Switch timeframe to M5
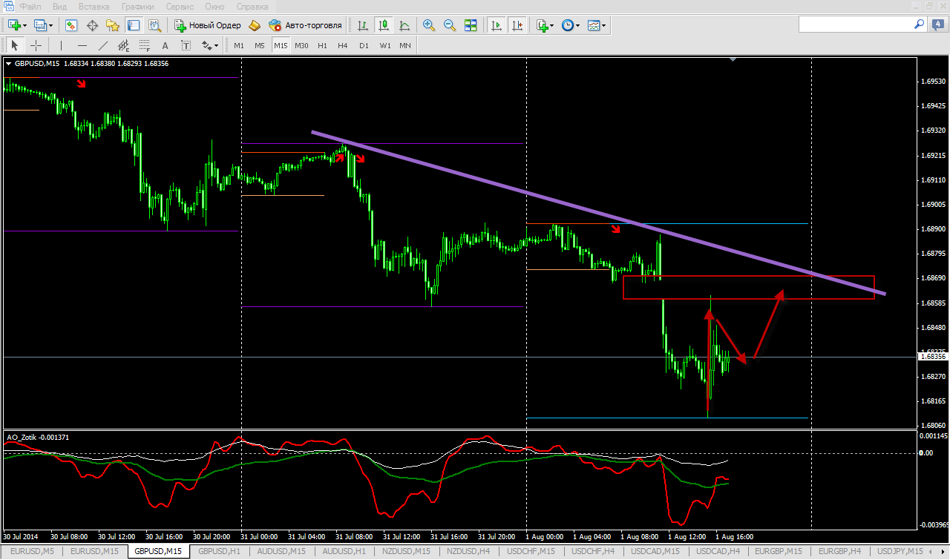This screenshot has height=560, width=950. click(260, 45)
